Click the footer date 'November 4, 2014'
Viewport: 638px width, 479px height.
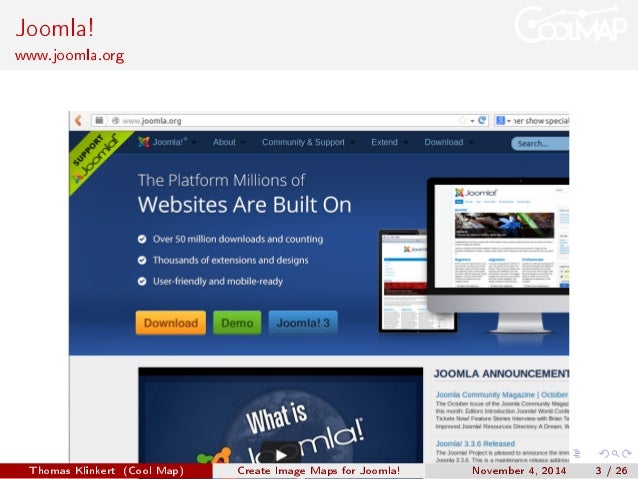[519, 471]
